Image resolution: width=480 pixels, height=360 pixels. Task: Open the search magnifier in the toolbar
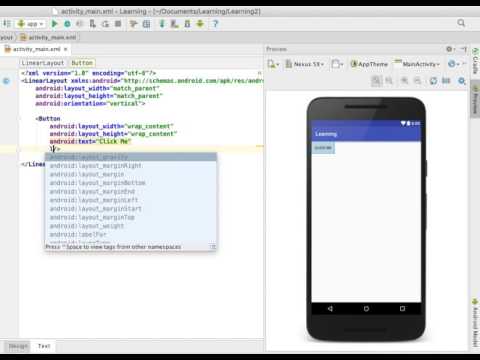click(461, 23)
